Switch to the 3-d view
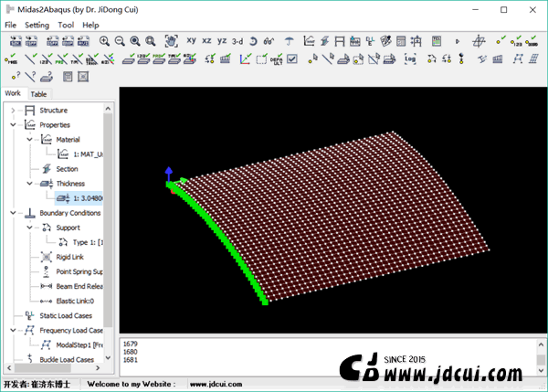 237,41
